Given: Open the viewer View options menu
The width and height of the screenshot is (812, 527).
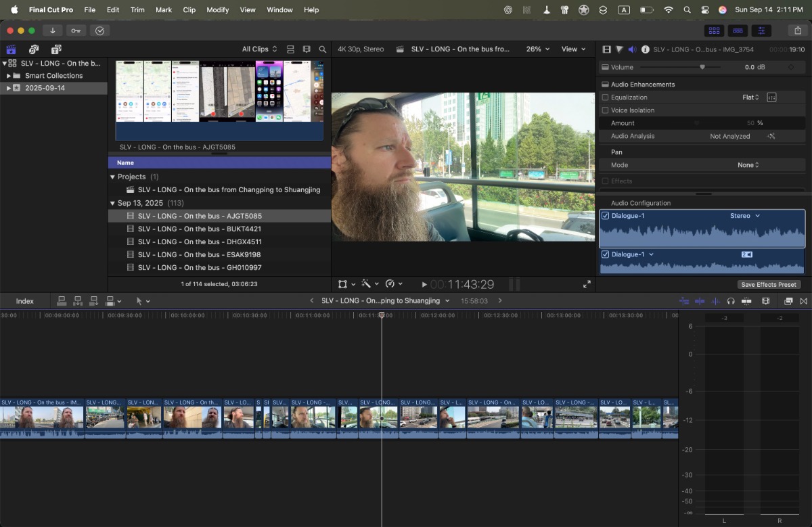Looking at the screenshot, I should coord(573,49).
